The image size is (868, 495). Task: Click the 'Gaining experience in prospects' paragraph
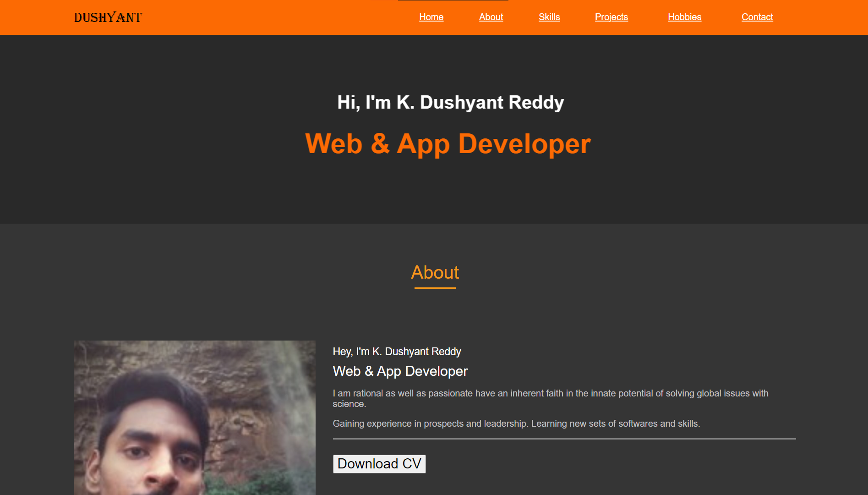pyautogui.click(x=516, y=423)
